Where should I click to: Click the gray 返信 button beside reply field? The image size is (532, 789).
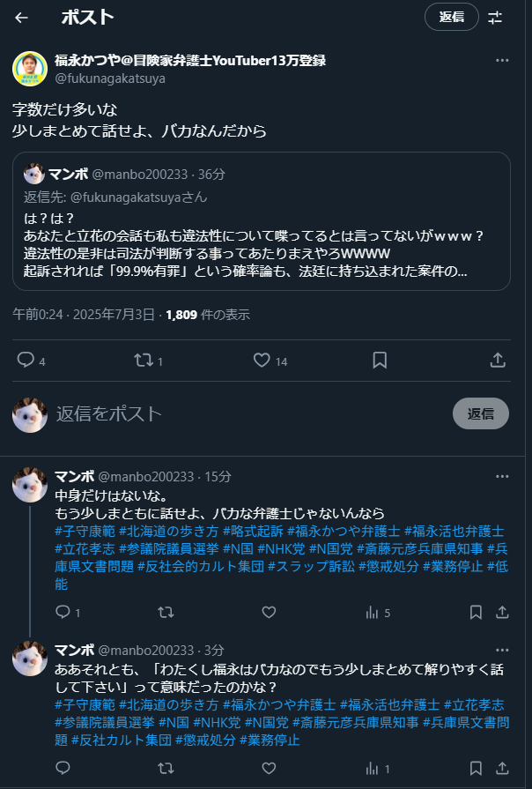point(481,413)
